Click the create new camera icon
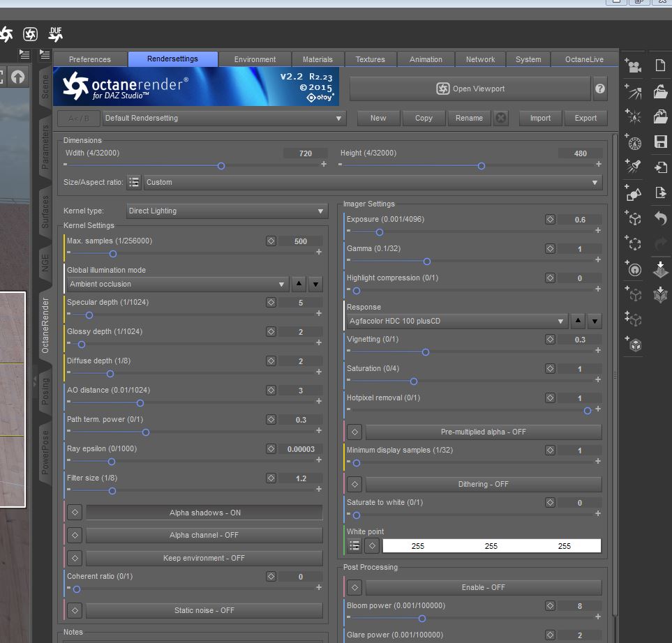This screenshot has height=643, width=672. click(x=633, y=66)
